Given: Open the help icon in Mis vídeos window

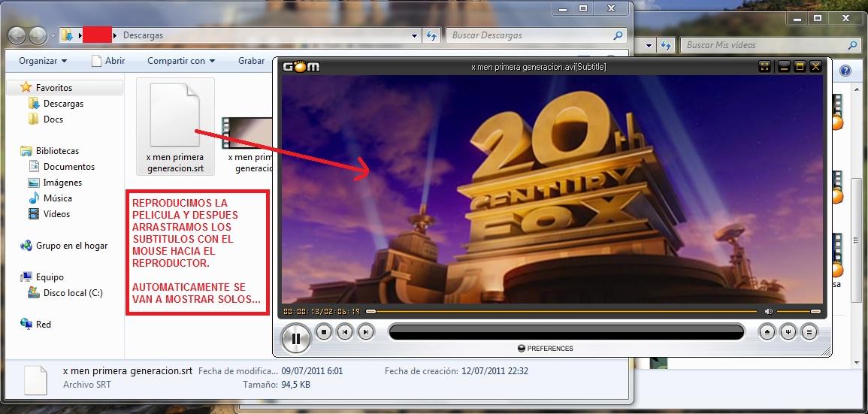Looking at the screenshot, I should 845,71.
